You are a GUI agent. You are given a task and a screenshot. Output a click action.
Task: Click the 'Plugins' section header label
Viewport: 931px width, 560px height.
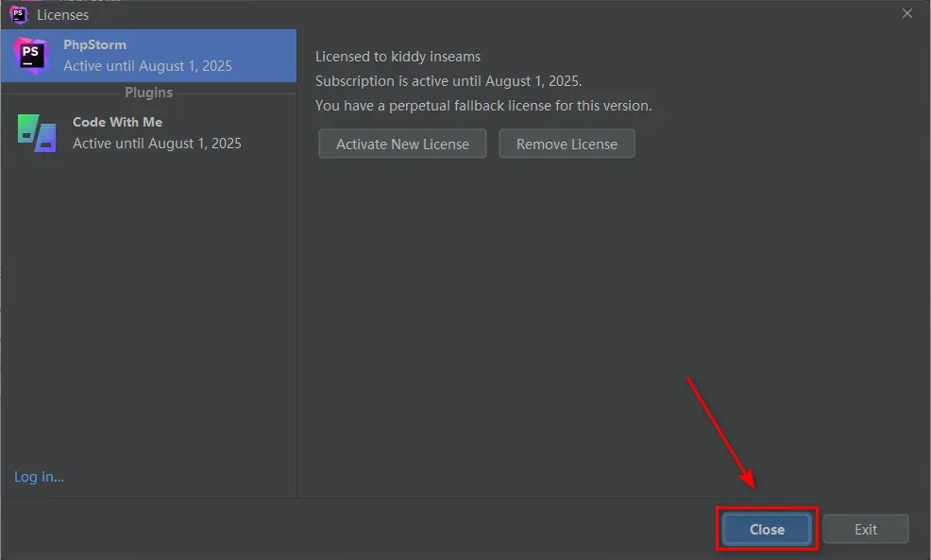(x=148, y=93)
